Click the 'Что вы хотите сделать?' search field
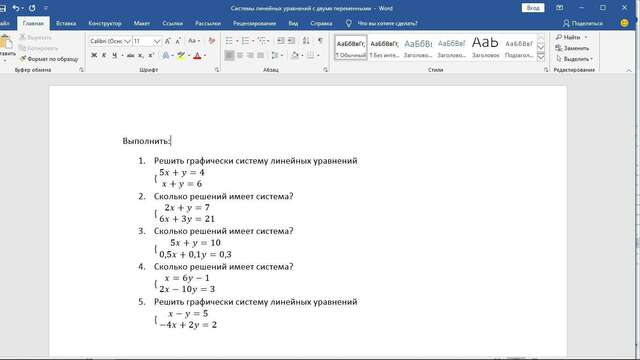The height and width of the screenshot is (360, 640). click(387, 23)
